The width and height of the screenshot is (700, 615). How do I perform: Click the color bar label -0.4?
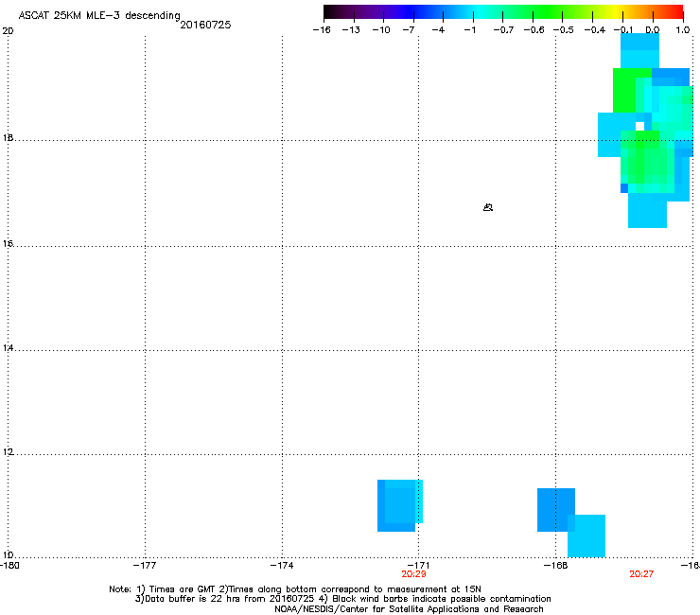[595, 30]
